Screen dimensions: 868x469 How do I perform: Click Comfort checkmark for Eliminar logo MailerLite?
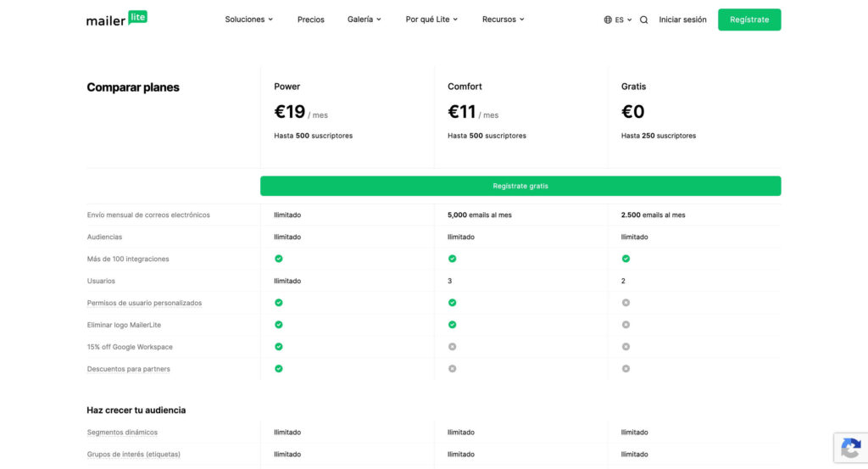point(453,325)
